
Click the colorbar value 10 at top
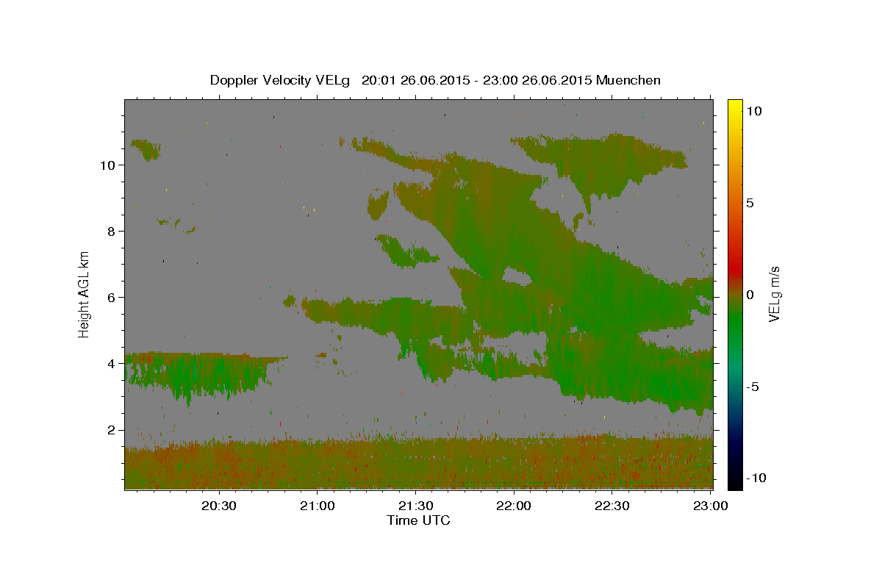point(753,111)
